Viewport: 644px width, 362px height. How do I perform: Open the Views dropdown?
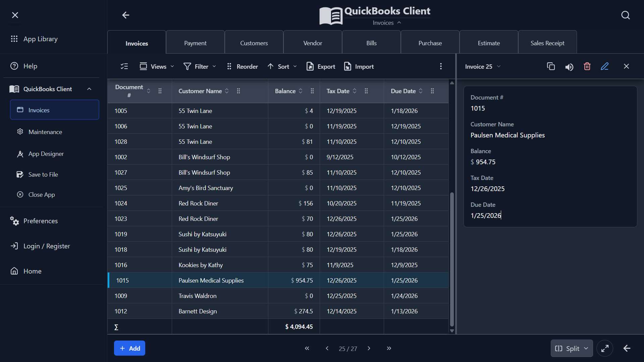[x=157, y=66]
